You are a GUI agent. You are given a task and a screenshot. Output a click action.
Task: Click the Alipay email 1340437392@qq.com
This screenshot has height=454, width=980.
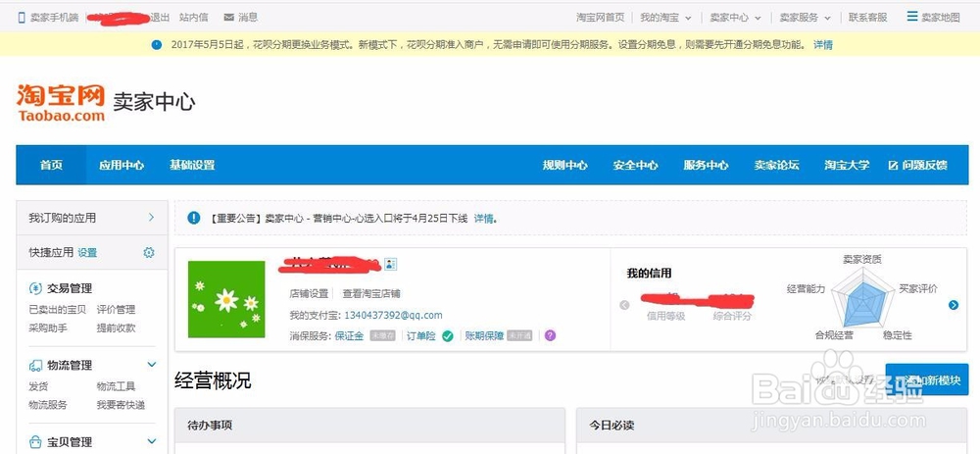(393, 315)
